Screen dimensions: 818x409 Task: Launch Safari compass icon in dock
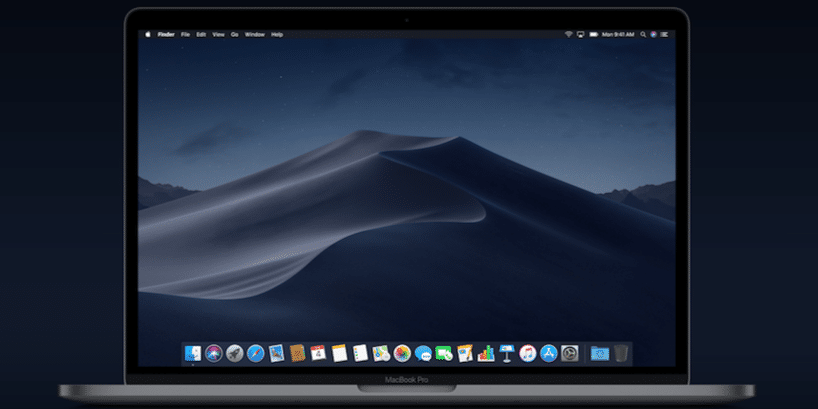pos(255,353)
